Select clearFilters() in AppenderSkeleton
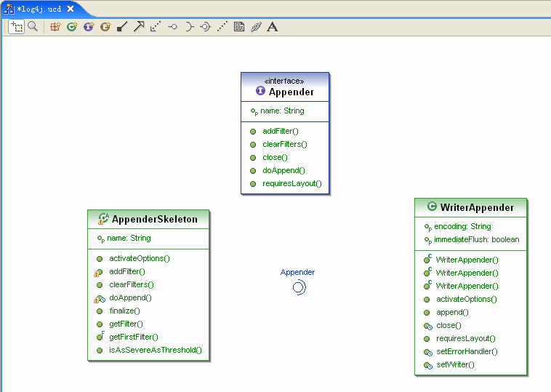This screenshot has height=392, width=551. pyautogui.click(x=132, y=284)
